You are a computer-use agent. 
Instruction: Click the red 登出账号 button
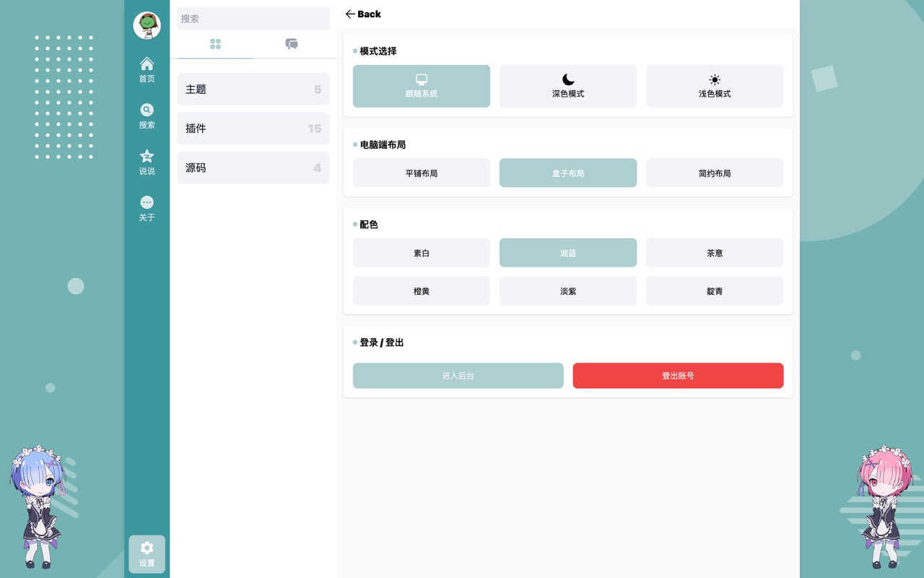[678, 376]
